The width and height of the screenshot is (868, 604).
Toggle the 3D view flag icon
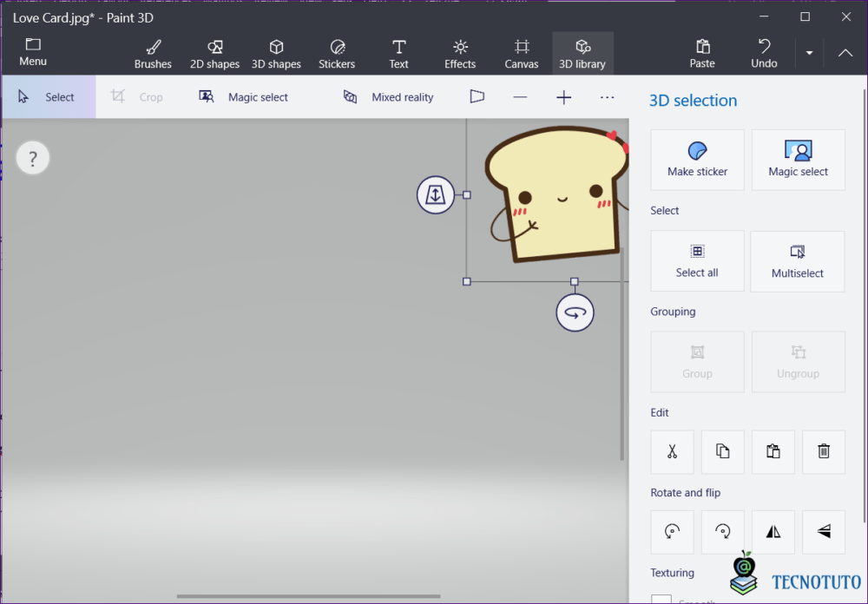pyautogui.click(x=477, y=97)
